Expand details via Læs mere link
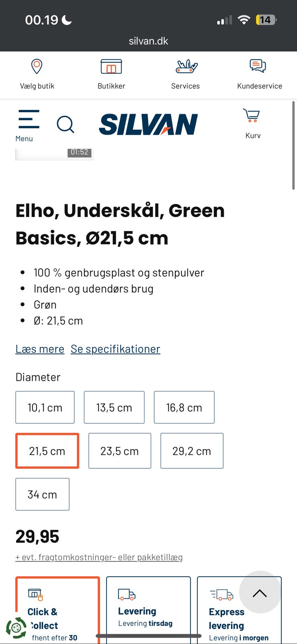This screenshot has width=297, height=644. [40, 349]
